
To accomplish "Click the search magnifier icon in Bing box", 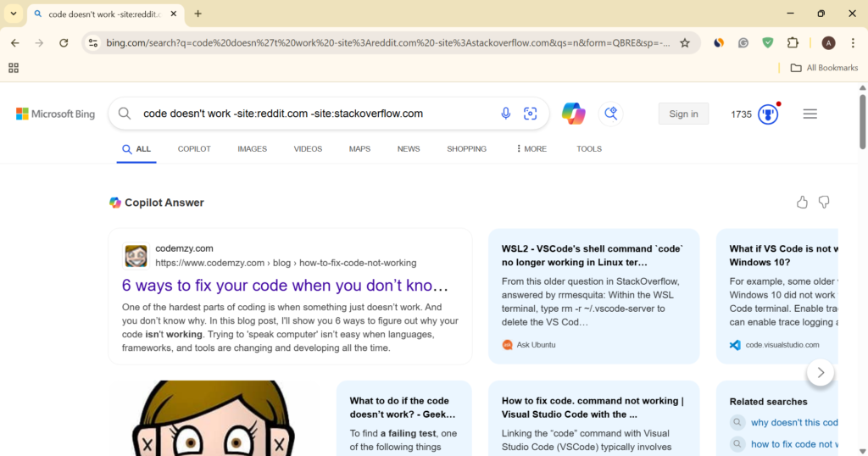I will (x=125, y=114).
